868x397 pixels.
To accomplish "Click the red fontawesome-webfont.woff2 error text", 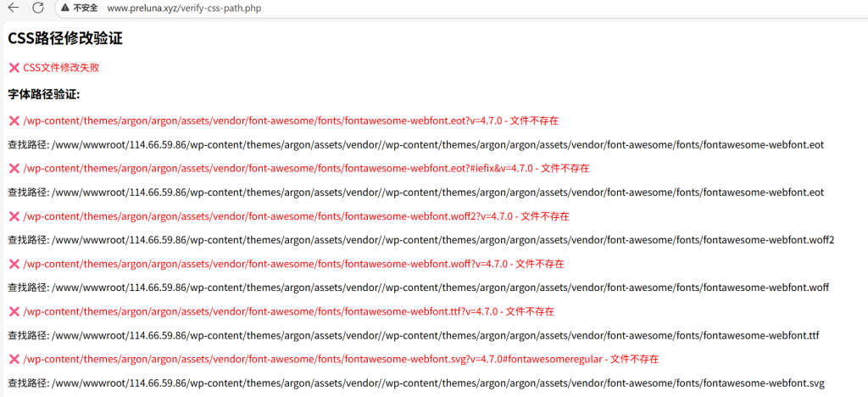I will click(x=296, y=216).
